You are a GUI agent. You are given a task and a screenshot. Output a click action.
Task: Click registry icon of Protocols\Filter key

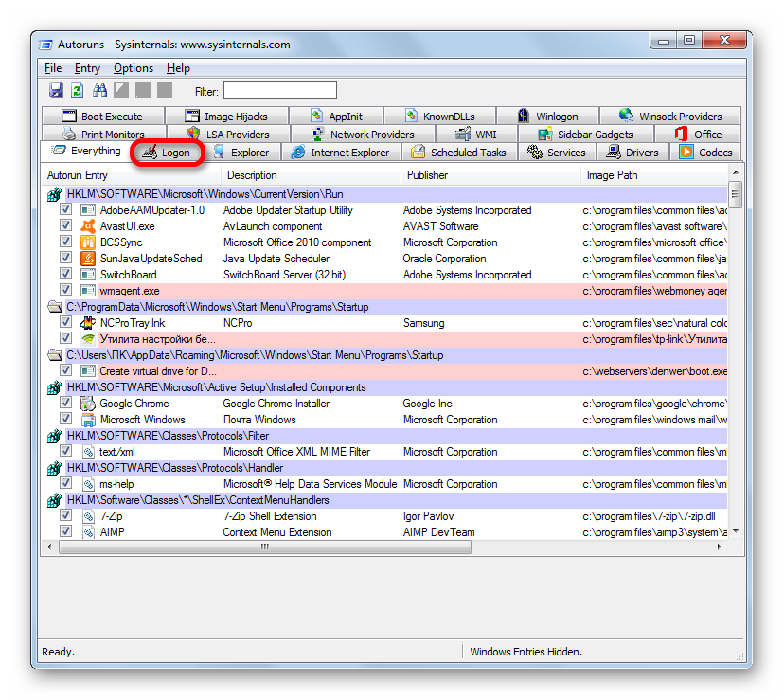[54, 436]
